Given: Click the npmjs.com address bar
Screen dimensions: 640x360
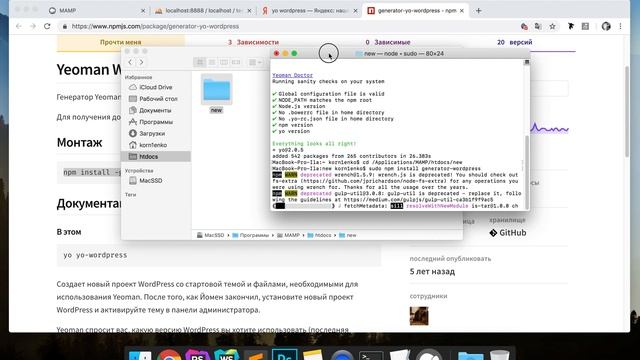Looking at the screenshot, I should (x=286, y=26).
